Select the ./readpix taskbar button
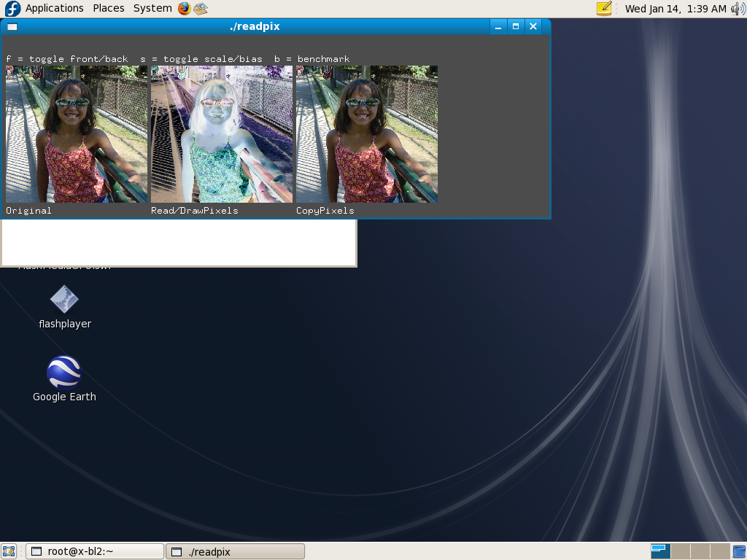The width and height of the screenshot is (747, 560). click(x=235, y=551)
